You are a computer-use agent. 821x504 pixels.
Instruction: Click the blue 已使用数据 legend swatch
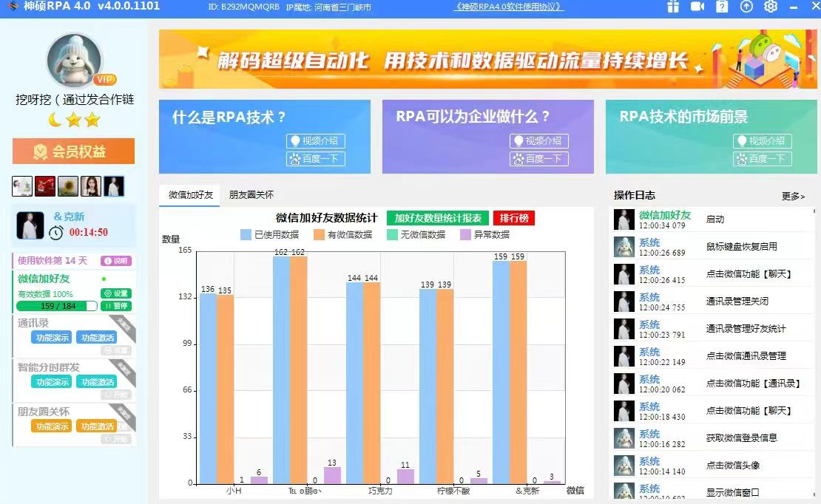tap(246, 234)
